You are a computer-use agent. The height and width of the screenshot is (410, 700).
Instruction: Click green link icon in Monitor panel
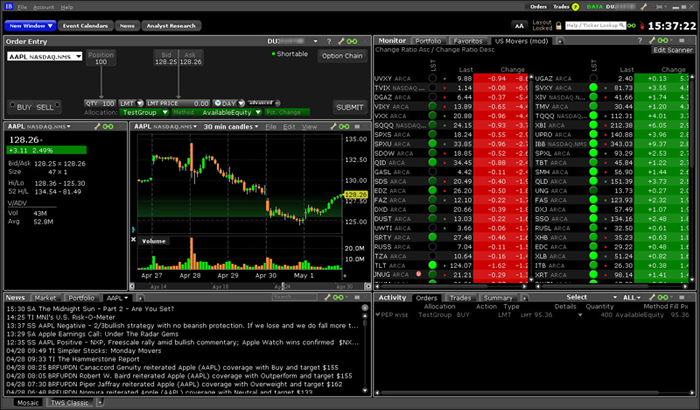[663, 41]
